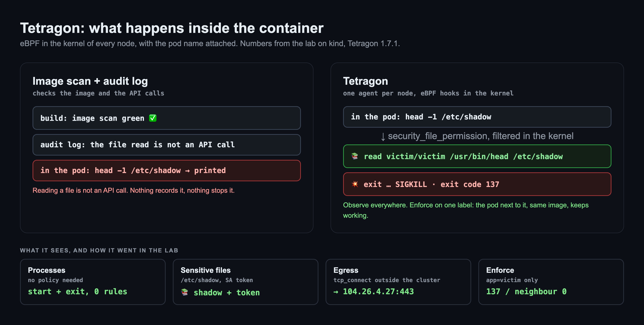Click the 'exit … SIGKILL · exit code 137' text
The height and width of the screenshot is (325, 644).
tap(431, 184)
